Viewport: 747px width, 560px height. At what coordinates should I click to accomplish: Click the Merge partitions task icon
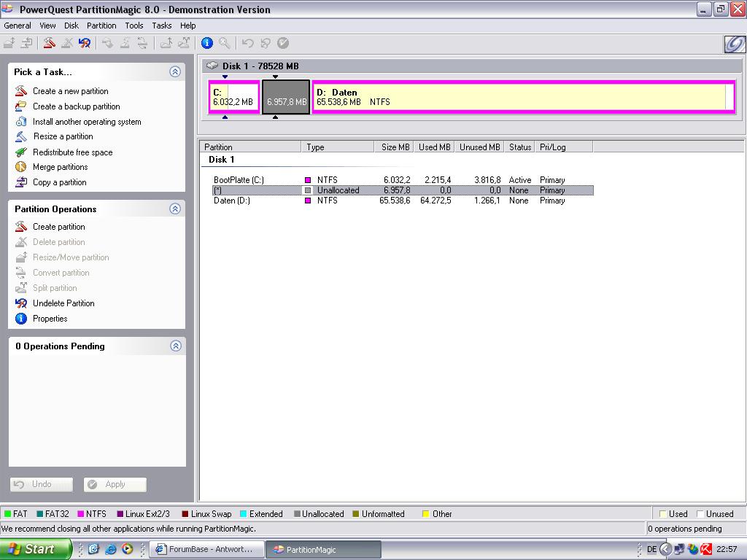[x=21, y=167]
